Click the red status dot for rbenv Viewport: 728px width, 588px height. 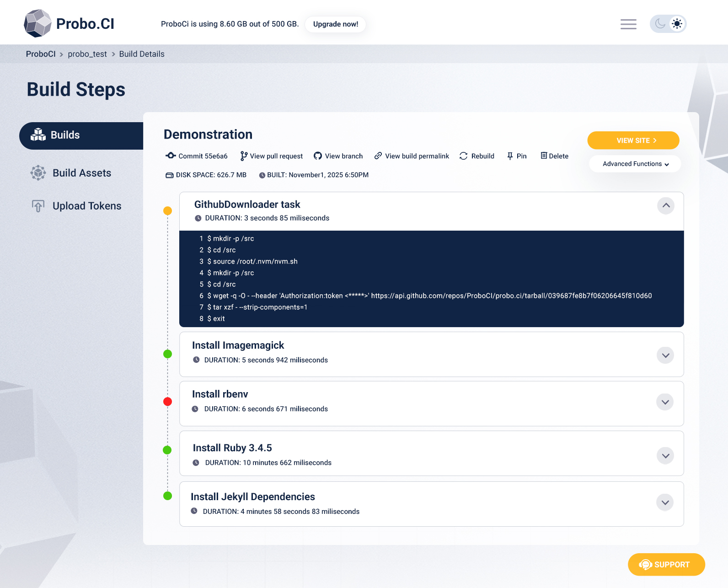point(168,402)
